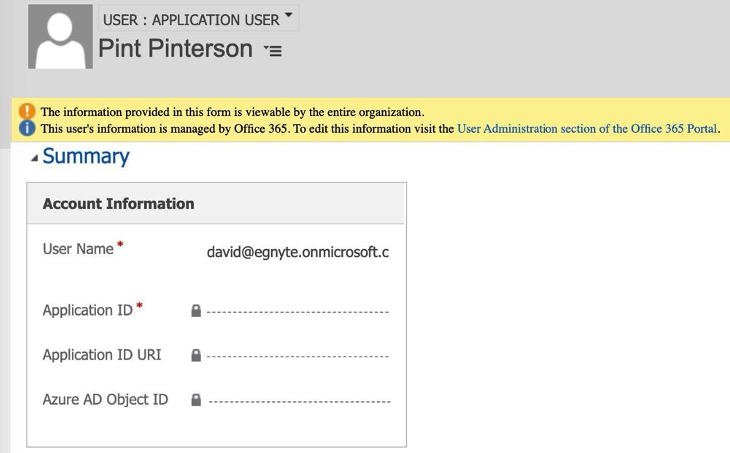Image resolution: width=730 pixels, height=453 pixels.
Task: Click the locked Application ID field
Action: click(x=297, y=311)
